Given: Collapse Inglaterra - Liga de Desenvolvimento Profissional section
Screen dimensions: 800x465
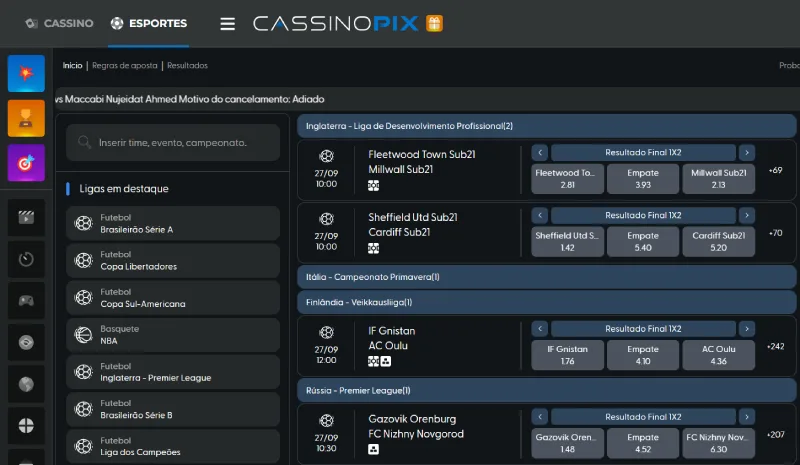Looking at the screenshot, I should [x=546, y=126].
